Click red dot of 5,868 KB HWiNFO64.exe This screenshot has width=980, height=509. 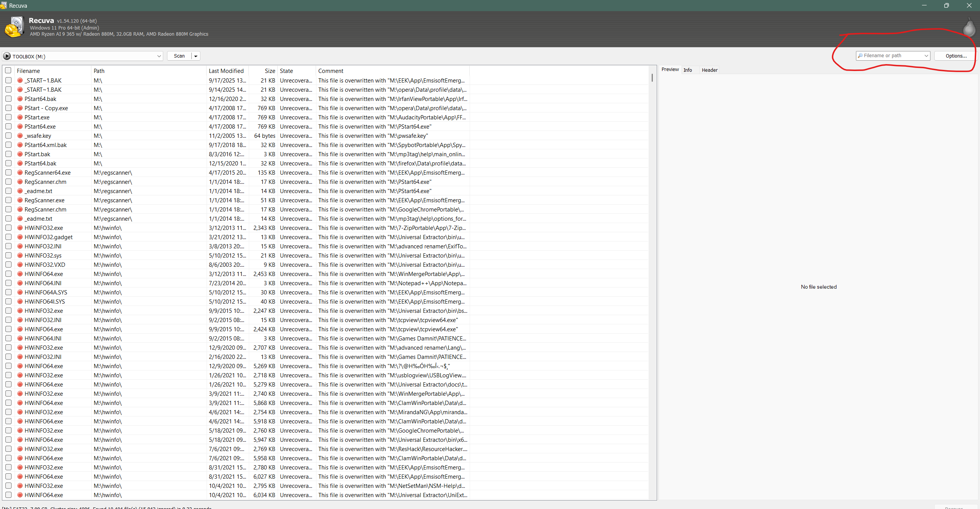click(x=20, y=403)
